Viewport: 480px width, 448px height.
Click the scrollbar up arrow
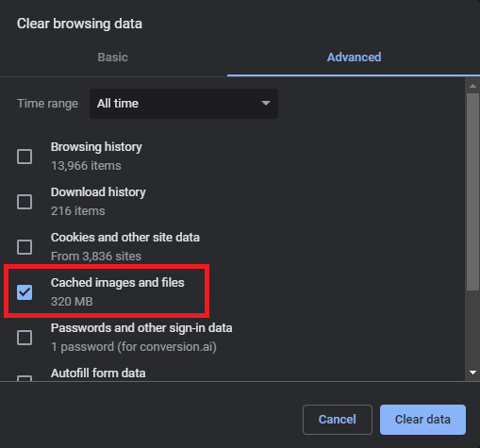click(472, 86)
